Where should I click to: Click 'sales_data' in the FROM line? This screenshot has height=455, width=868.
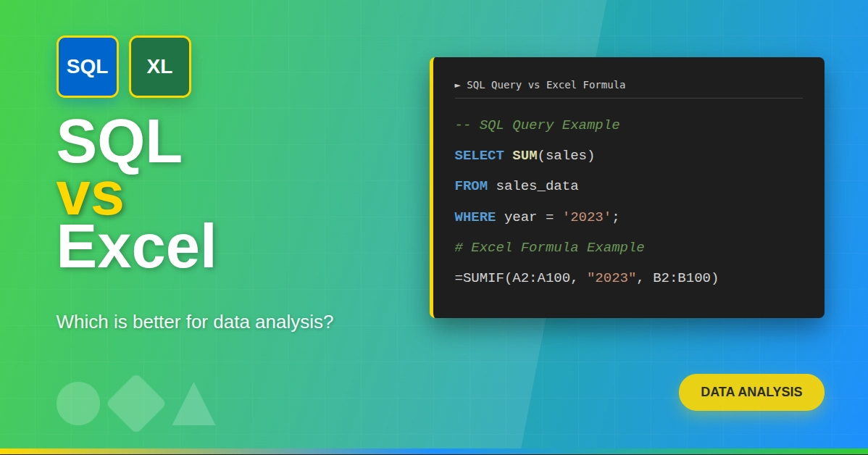(537, 186)
